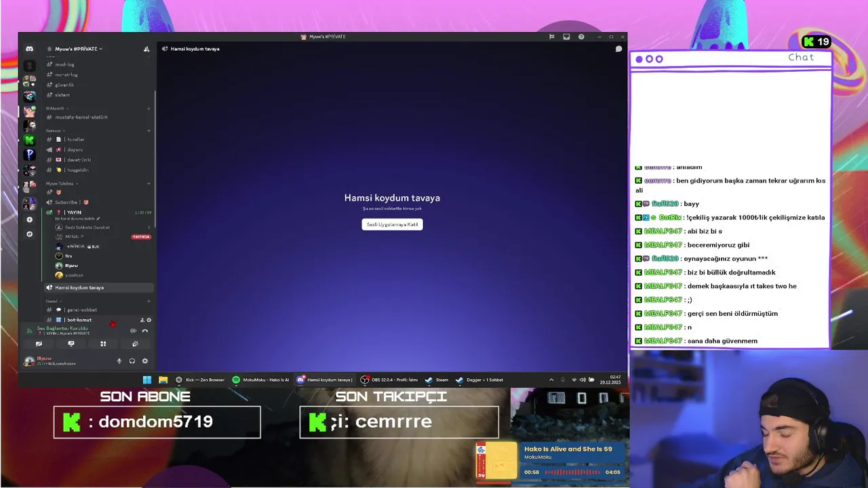This screenshot has width=868, height=488.
Task: Open the Windows Start menu
Action: coord(147,380)
